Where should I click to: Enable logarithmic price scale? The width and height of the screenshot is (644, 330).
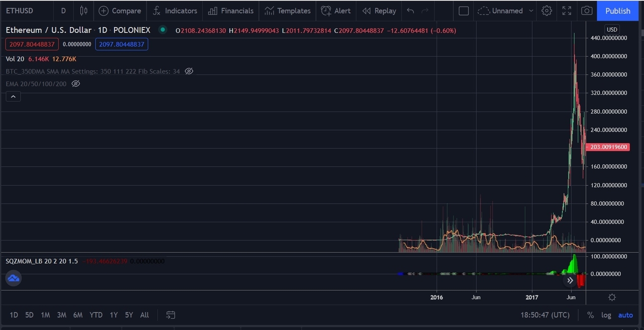click(x=606, y=315)
